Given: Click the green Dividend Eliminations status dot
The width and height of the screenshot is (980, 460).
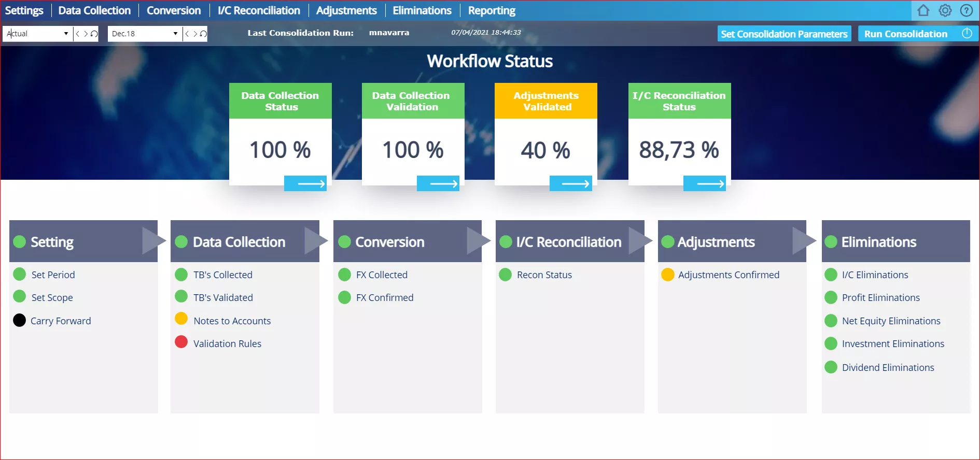Looking at the screenshot, I should pyautogui.click(x=831, y=367).
